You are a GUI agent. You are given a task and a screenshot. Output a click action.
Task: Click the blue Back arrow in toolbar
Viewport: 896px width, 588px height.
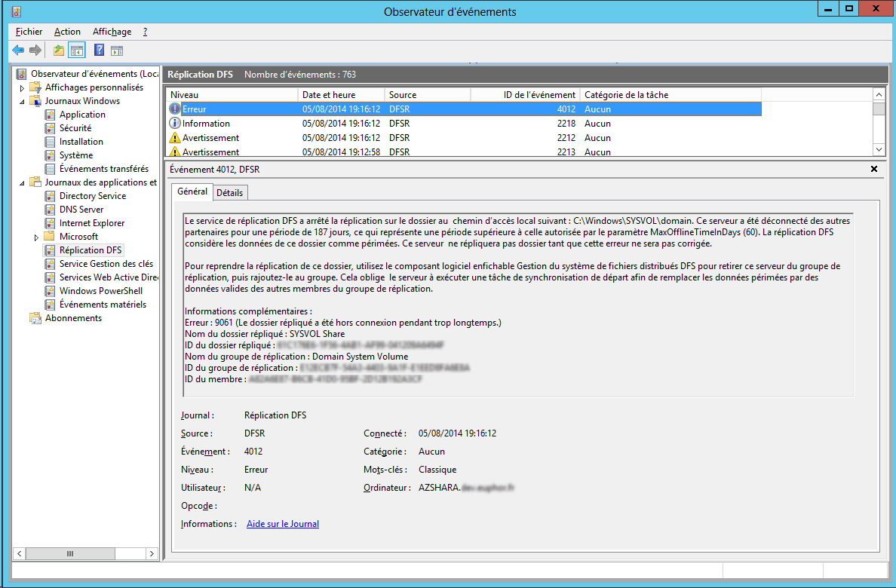18,51
